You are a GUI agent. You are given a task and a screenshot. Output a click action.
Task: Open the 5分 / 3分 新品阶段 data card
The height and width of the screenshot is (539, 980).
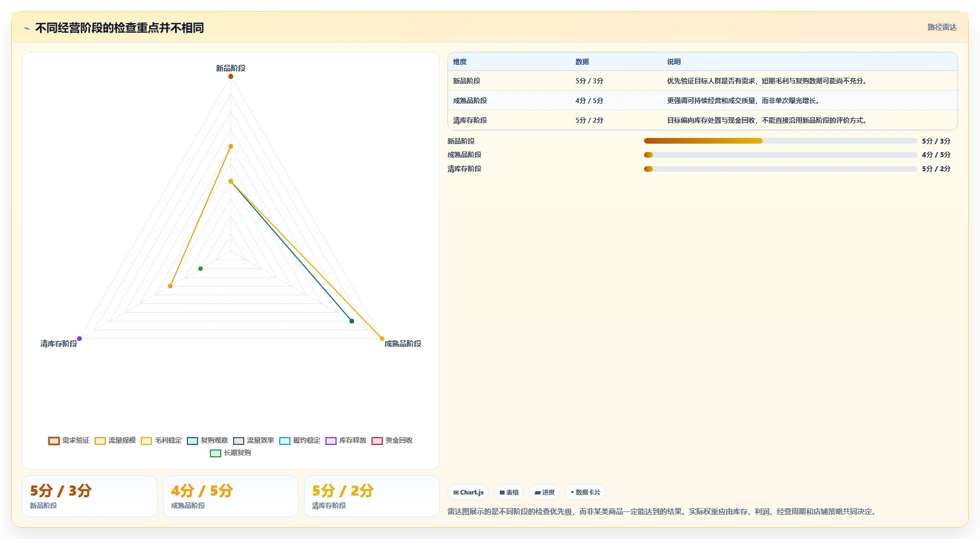(x=90, y=496)
